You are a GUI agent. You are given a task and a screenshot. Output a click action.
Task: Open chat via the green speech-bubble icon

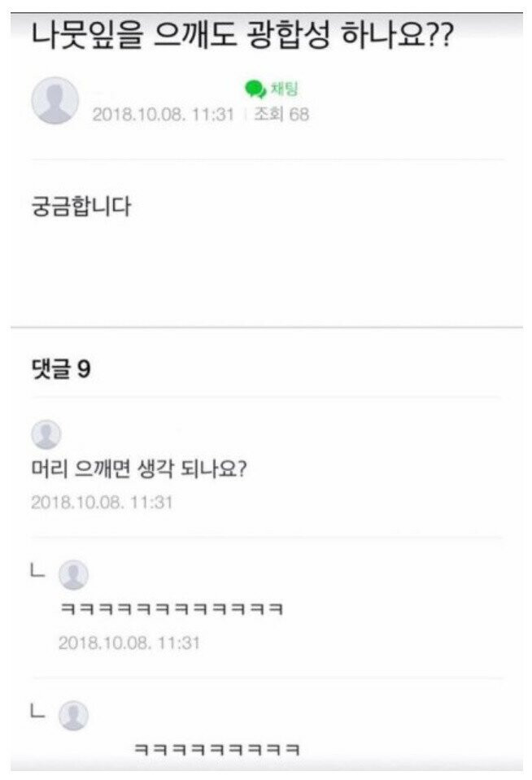tap(255, 89)
